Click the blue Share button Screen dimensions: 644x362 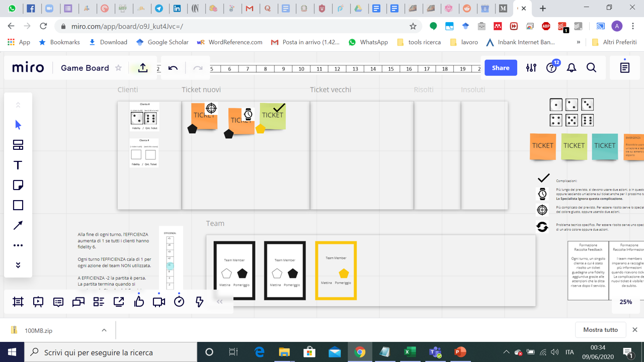pos(501,68)
